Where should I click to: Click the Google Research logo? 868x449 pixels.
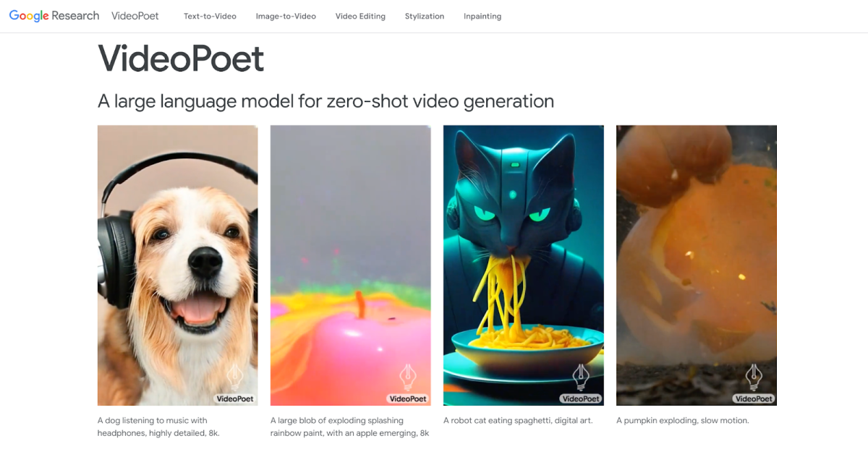54,16
